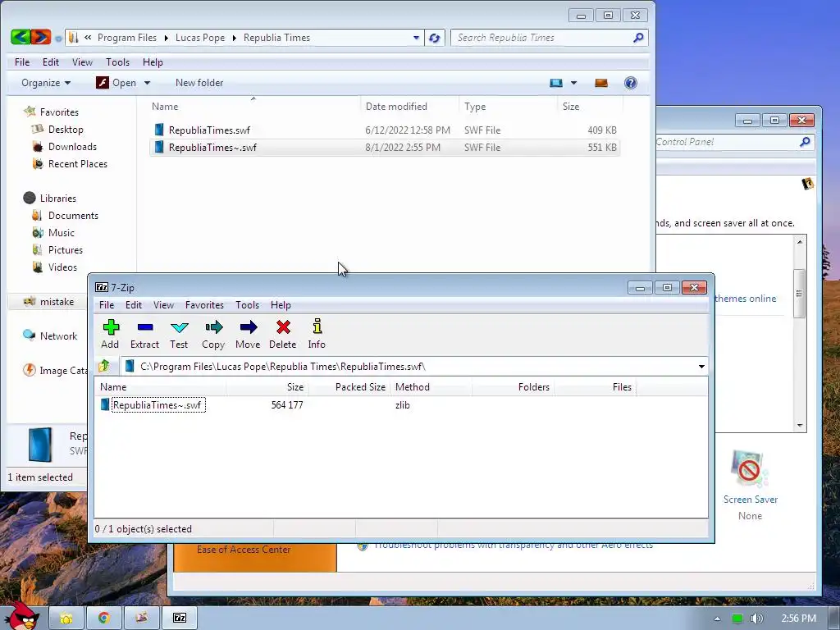Open the Explorer address bar history dropdown
The width and height of the screenshot is (840, 630).
(416, 38)
